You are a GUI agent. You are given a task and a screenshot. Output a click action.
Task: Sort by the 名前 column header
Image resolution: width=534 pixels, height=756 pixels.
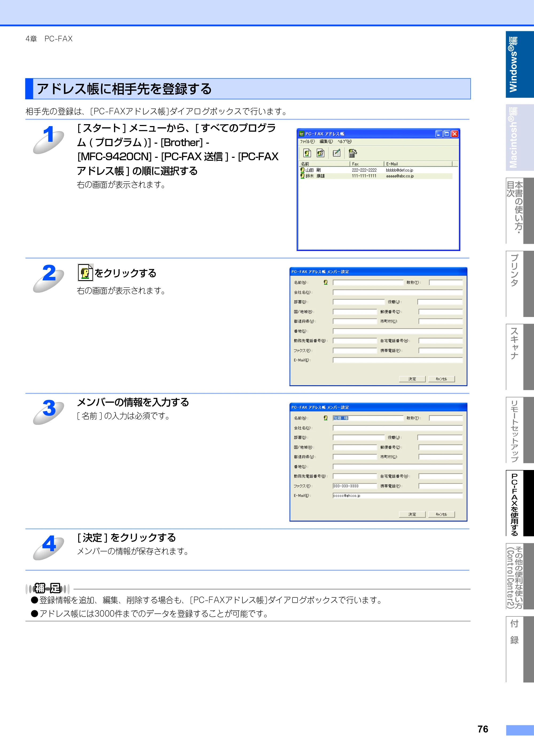click(324, 164)
